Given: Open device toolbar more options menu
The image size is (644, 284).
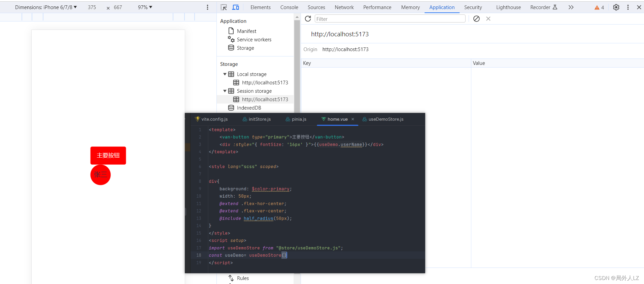Looking at the screenshot, I should [207, 7].
